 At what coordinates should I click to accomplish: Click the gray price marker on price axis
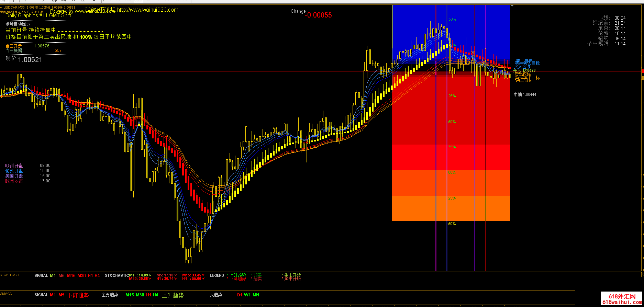pyautogui.click(x=643, y=78)
